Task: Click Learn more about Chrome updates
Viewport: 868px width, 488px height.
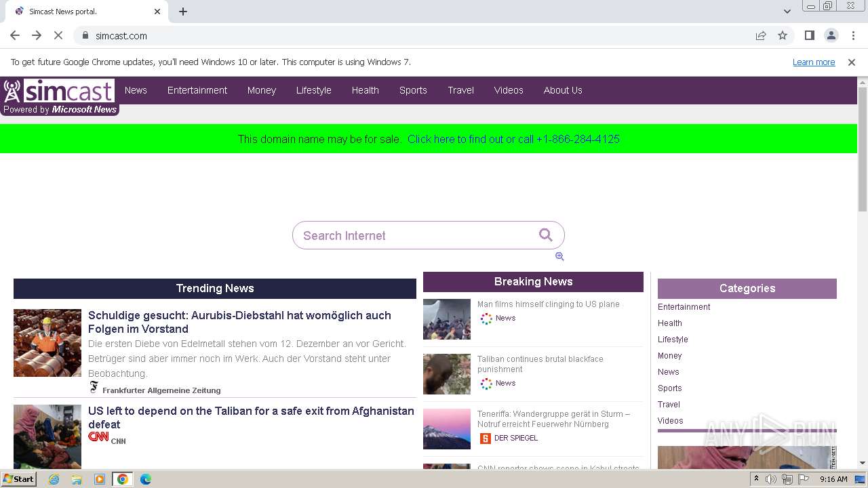Action: tap(814, 62)
